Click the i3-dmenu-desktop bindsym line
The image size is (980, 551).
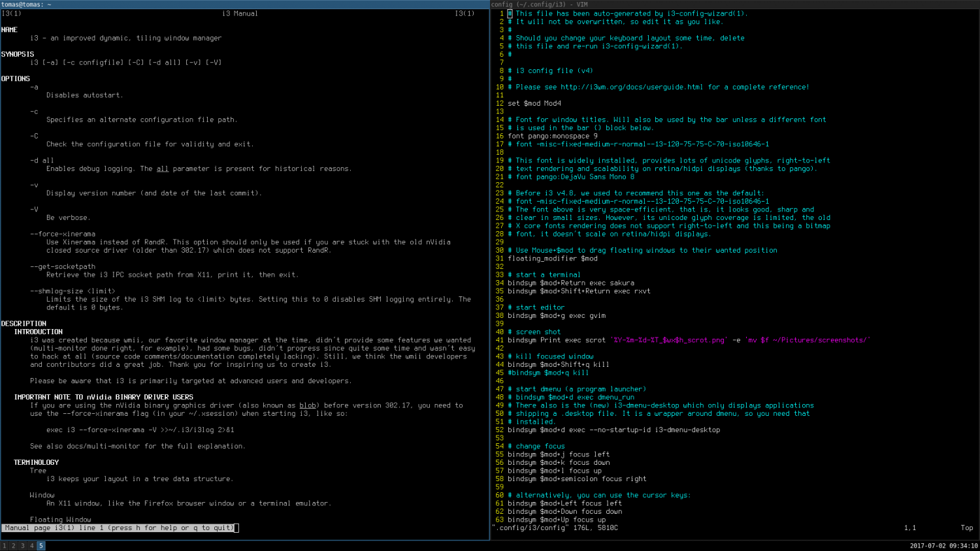click(x=614, y=430)
